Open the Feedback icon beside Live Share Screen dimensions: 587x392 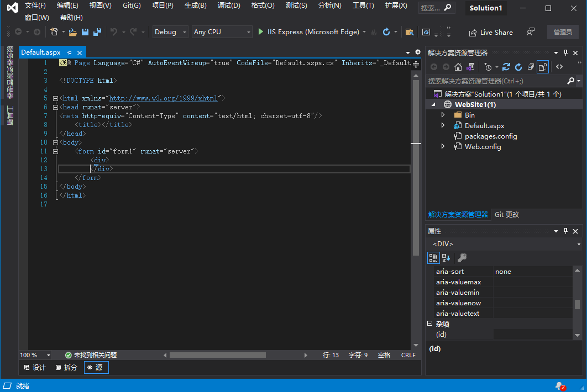pos(531,32)
